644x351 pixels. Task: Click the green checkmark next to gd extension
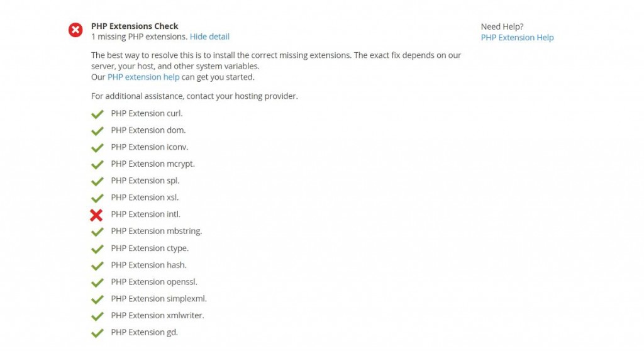[97, 333]
